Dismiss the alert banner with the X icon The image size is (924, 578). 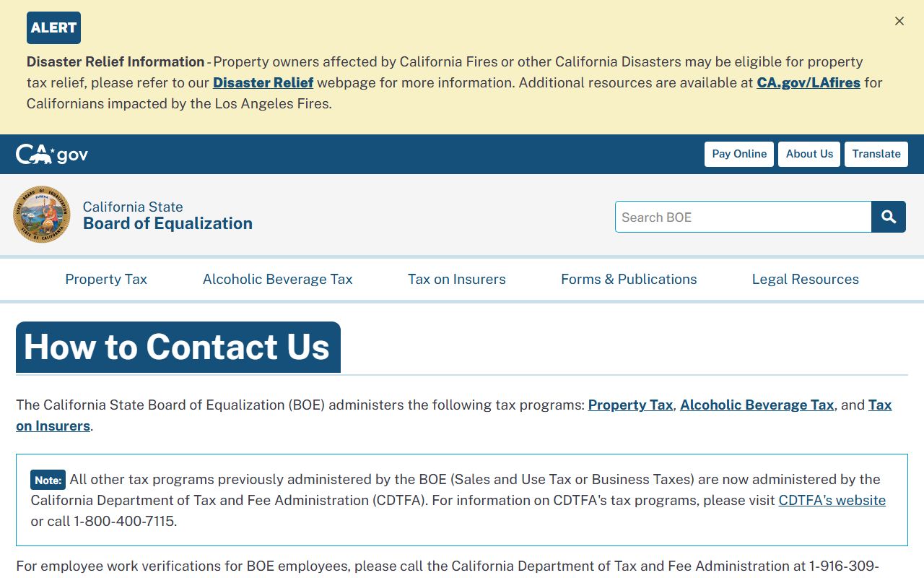pos(899,21)
